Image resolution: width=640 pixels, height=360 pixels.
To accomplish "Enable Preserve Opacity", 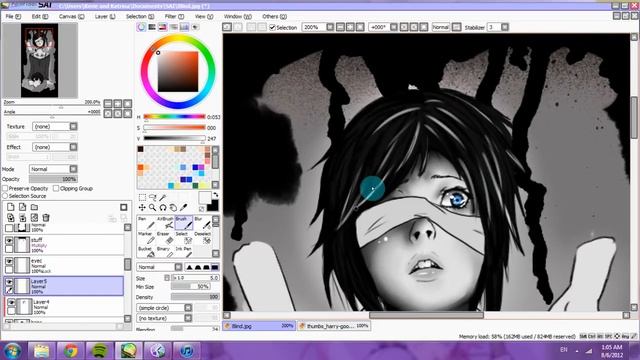I will tap(5, 188).
